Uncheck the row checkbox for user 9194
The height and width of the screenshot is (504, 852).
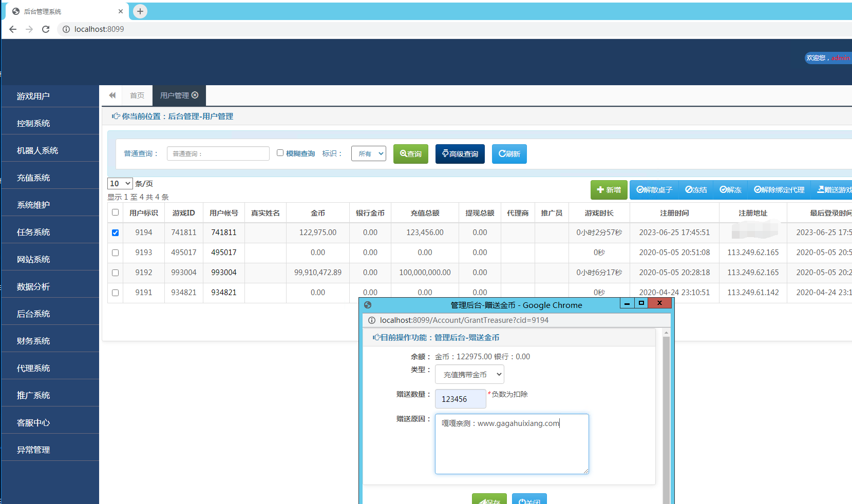[115, 232]
